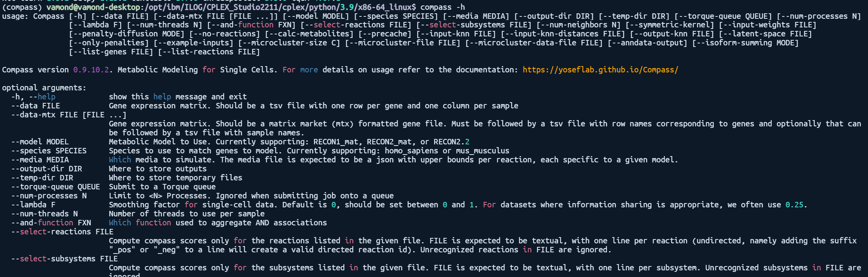
Task: Click the '--select-reactions FILE' option in the arguments list
Action: click(62, 232)
